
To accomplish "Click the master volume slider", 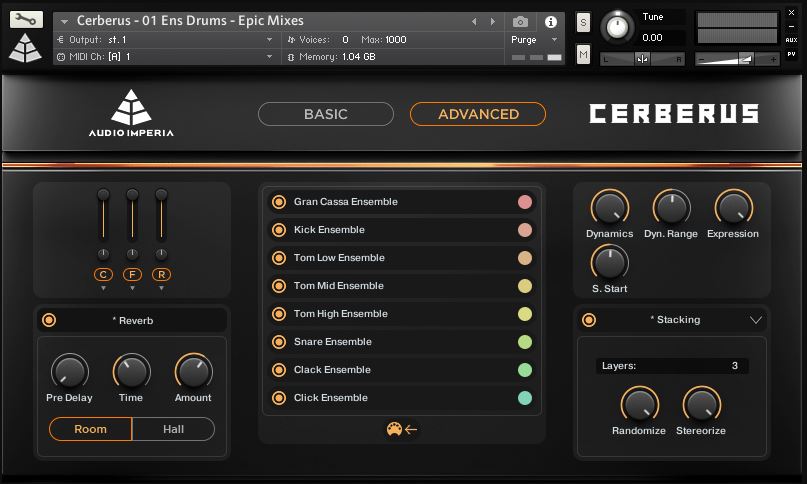I will pos(737,59).
